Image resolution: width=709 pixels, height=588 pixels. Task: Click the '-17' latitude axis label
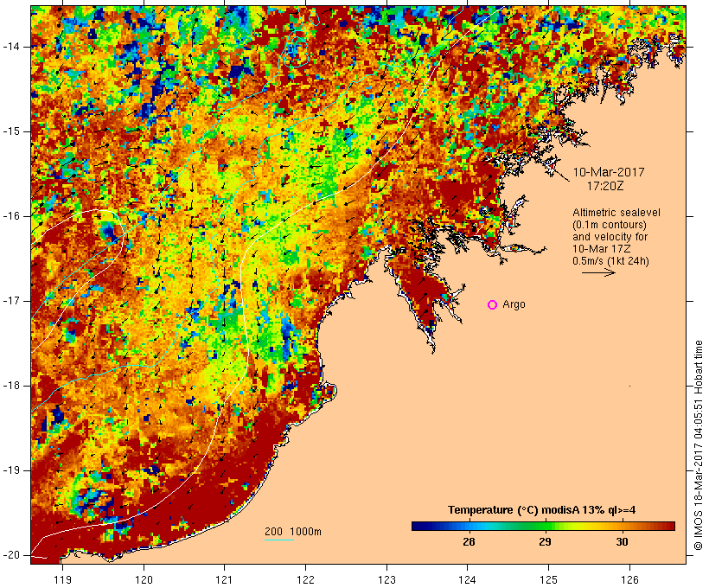point(10,301)
